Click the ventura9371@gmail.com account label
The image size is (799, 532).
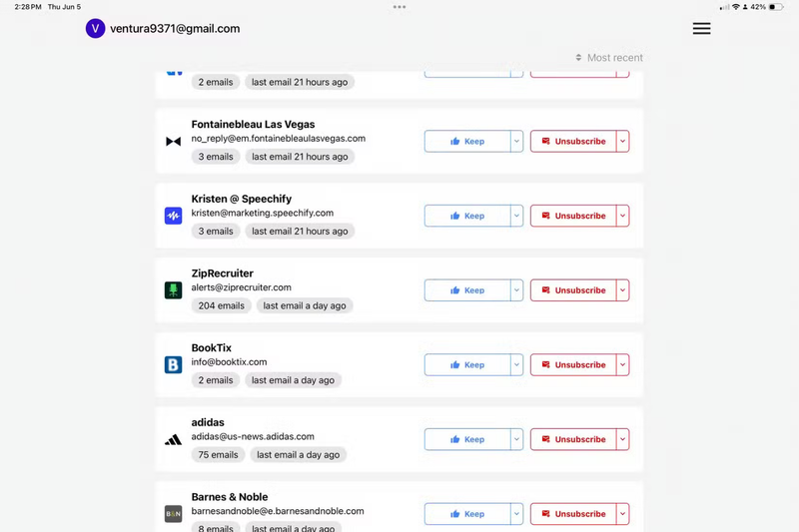[x=175, y=29]
